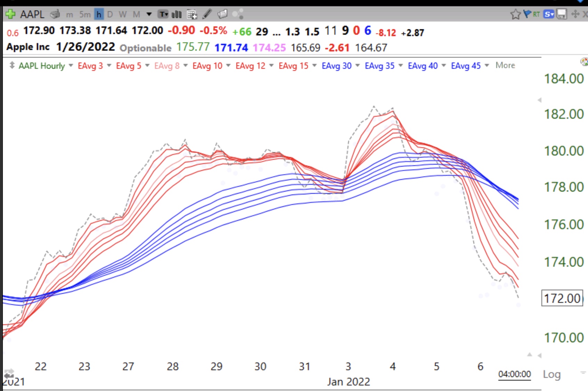Click the add indicator grid icon

click(x=192, y=14)
